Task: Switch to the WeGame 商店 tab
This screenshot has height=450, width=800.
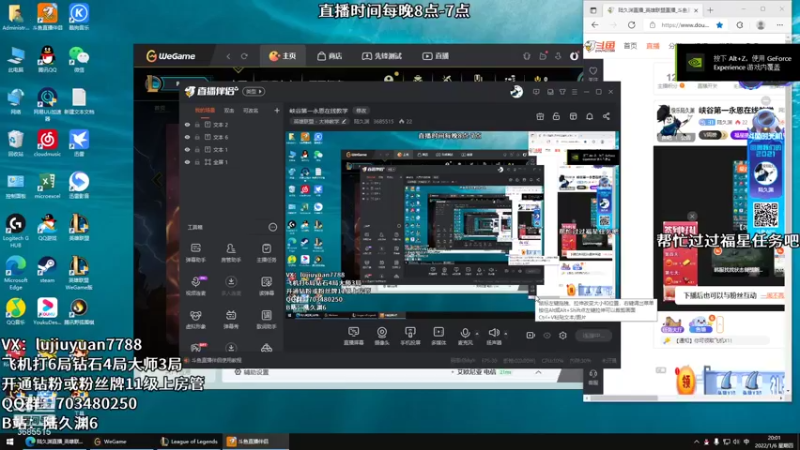Action: (330, 56)
